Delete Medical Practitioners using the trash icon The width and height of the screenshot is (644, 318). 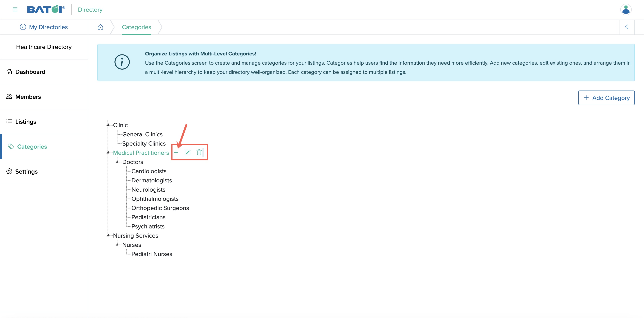(x=199, y=152)
